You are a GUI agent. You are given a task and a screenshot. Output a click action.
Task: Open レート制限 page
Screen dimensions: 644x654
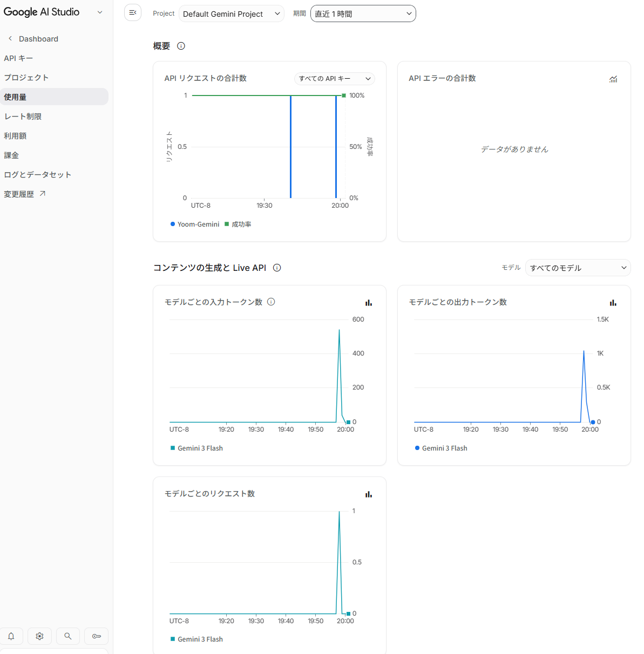(x=23, y=117)
